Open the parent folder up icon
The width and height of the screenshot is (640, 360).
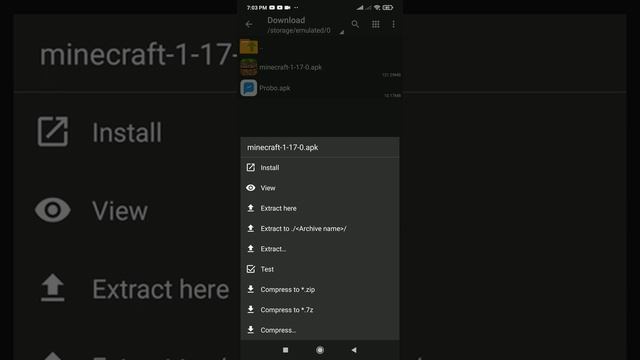(x=249, y=47)
